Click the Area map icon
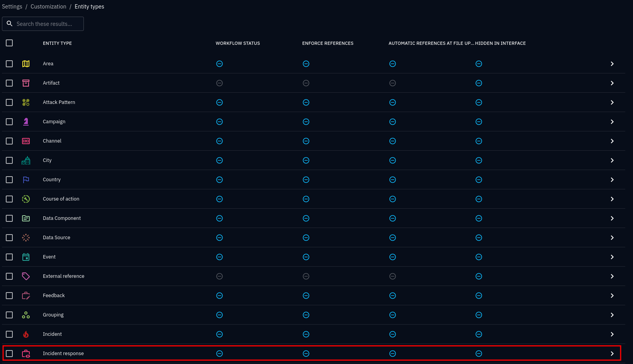Image resolution: width=633 pixels, height=364 pixels. [26, 64]
